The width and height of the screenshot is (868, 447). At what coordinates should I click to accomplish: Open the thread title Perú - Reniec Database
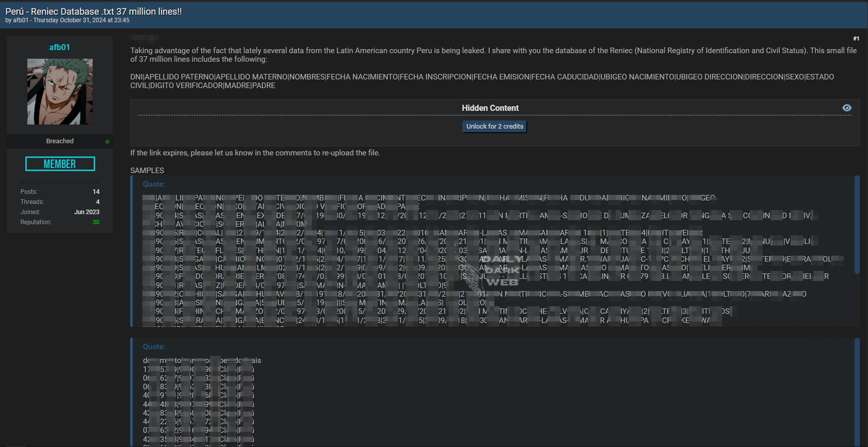[x=94, y=11]
